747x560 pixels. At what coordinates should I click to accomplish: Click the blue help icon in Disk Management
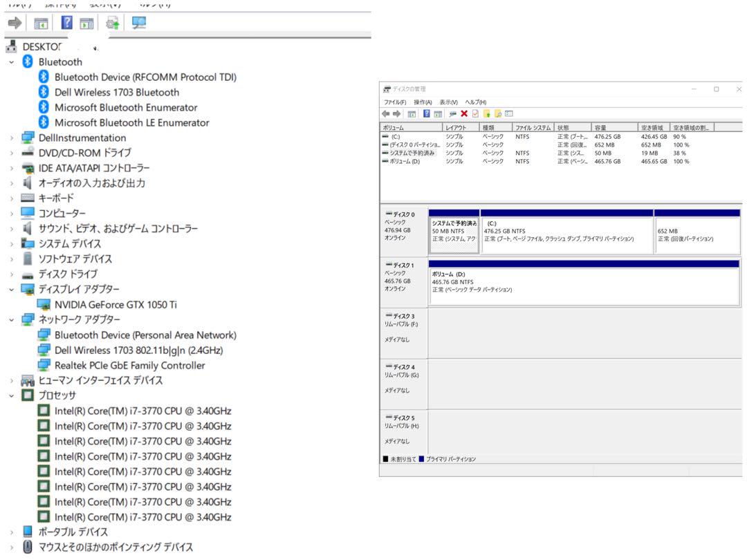point(426,114)
